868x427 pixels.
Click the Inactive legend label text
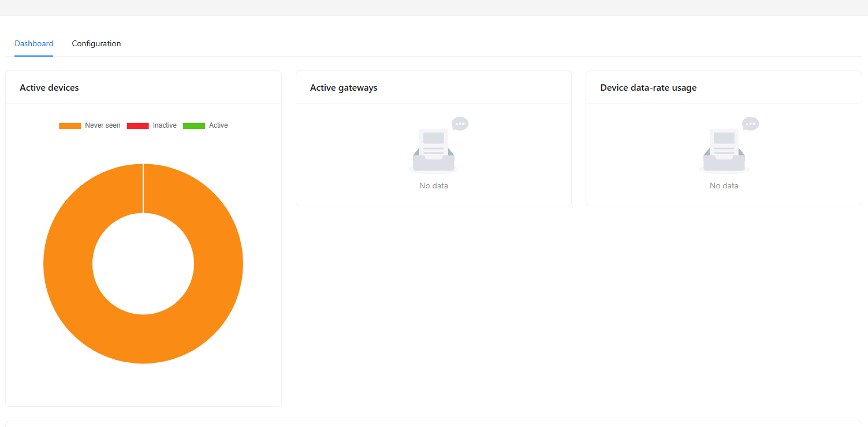coord(165,125)
